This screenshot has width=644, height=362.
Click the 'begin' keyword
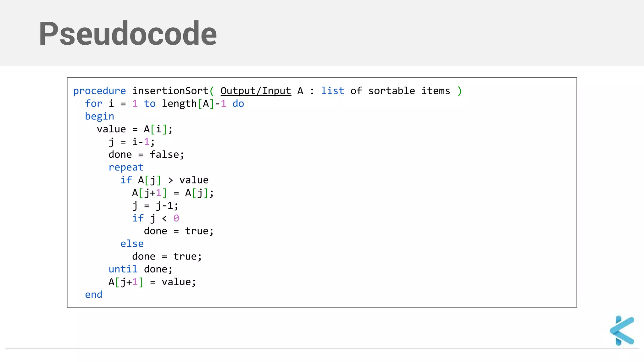(99, 116)
